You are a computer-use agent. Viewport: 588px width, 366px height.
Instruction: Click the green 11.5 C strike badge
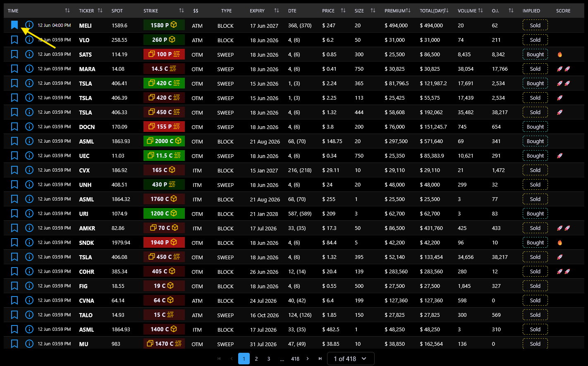pyautogui.click(x=164, y=155)
